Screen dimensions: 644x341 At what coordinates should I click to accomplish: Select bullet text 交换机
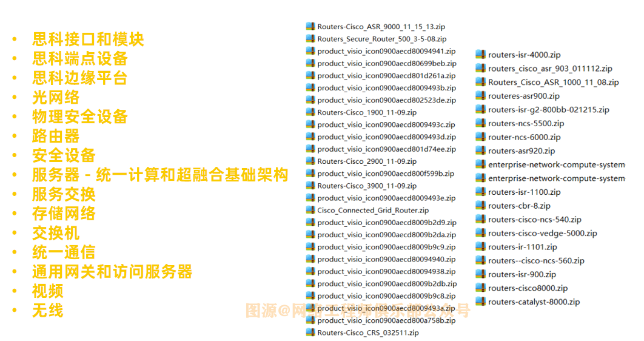(56, 233)
